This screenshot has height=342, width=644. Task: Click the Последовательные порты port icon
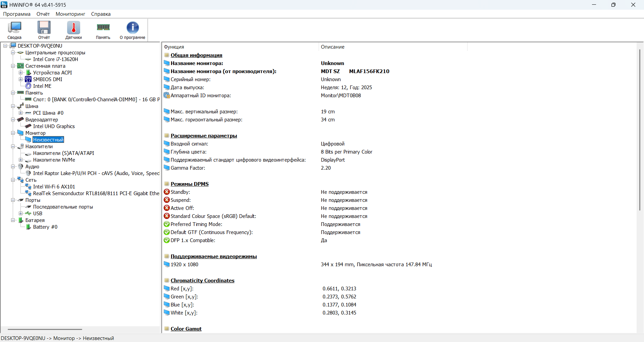[x=28, y=207]
